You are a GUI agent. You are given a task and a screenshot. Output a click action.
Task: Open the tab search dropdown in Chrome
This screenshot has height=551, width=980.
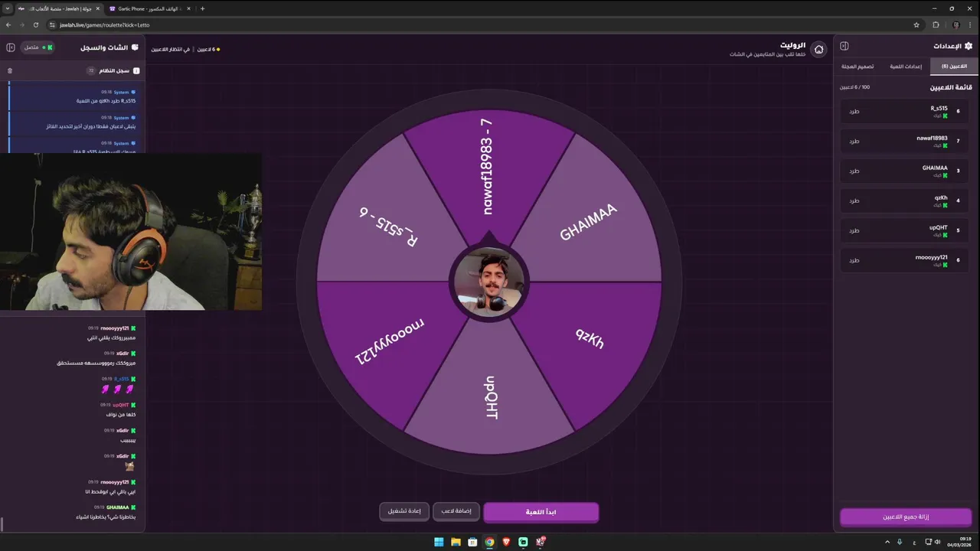8,8
